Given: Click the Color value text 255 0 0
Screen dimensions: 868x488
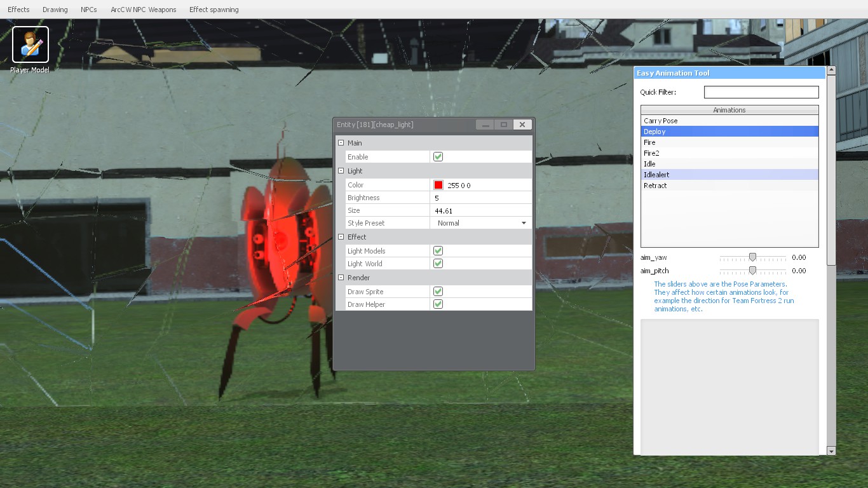Looking at the screenshot, I should [459, 186].
